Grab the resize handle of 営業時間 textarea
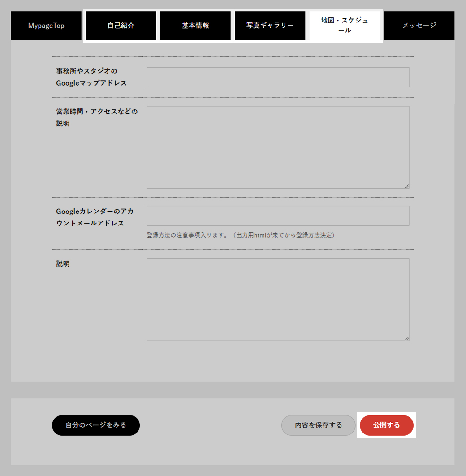 406,186
